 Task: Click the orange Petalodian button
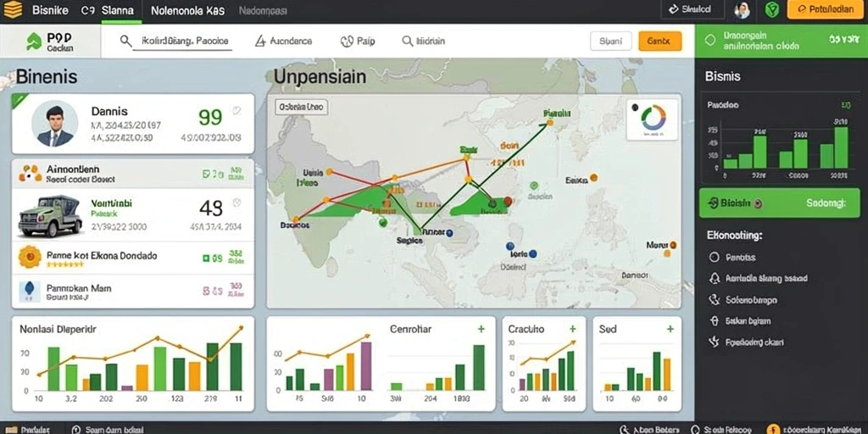825,9
